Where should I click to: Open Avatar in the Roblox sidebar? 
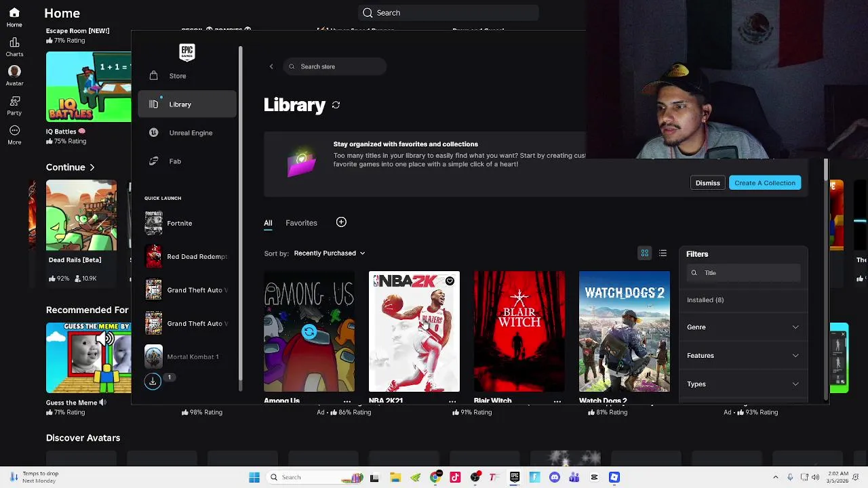tap(14, 75)
